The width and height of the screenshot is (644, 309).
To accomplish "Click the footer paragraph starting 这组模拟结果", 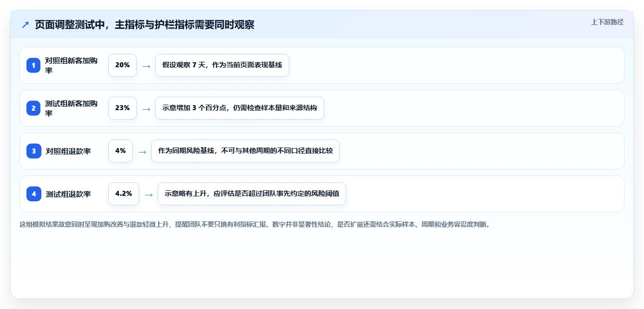I will 255,224.
